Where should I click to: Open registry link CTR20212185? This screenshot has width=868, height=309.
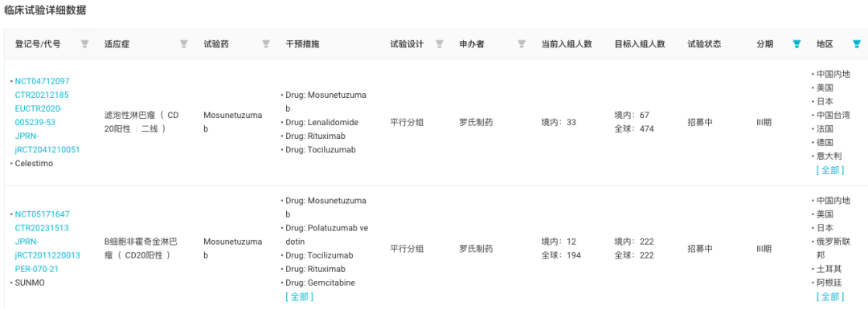point(42,95)
